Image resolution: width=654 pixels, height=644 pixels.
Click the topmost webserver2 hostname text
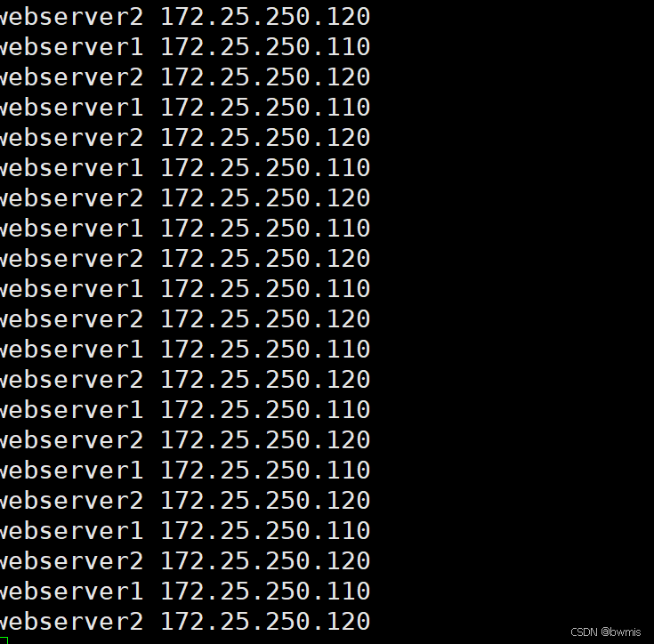pyautogui.click(x=71, y=17)
